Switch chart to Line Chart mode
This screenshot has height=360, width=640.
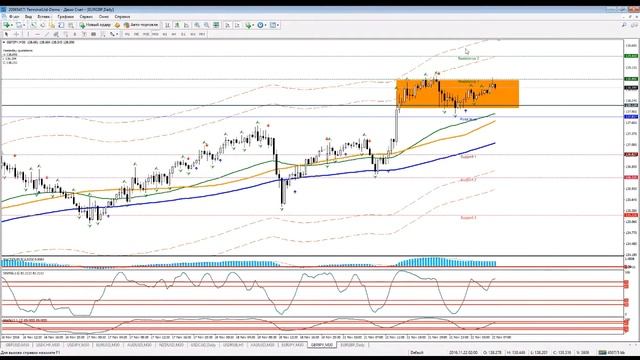point(186,25)
